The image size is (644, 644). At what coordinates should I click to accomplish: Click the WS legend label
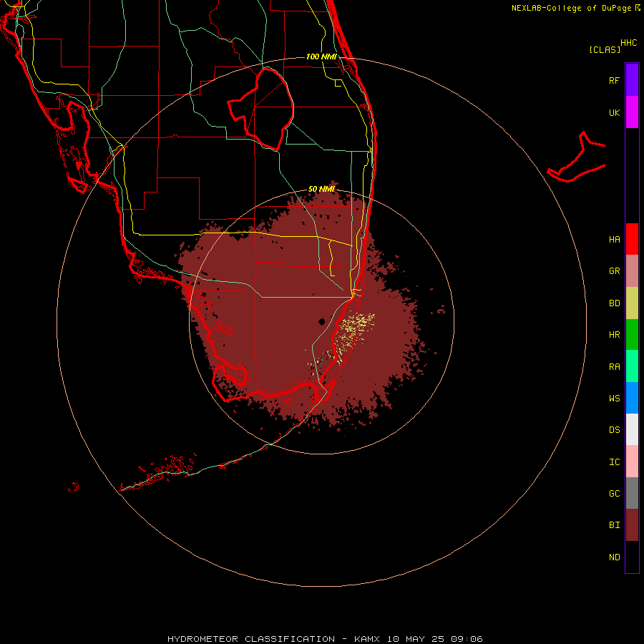pos(614,398)
